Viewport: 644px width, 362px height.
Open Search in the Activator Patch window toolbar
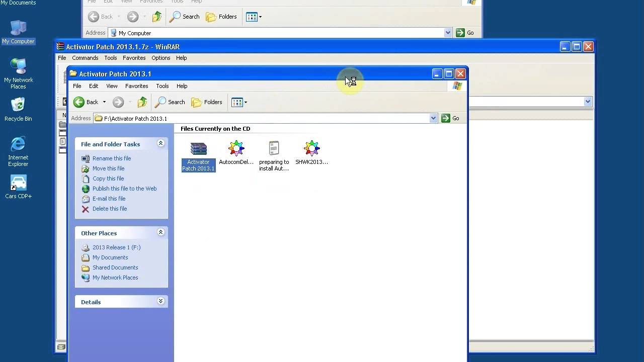click(x=170, y=102)
